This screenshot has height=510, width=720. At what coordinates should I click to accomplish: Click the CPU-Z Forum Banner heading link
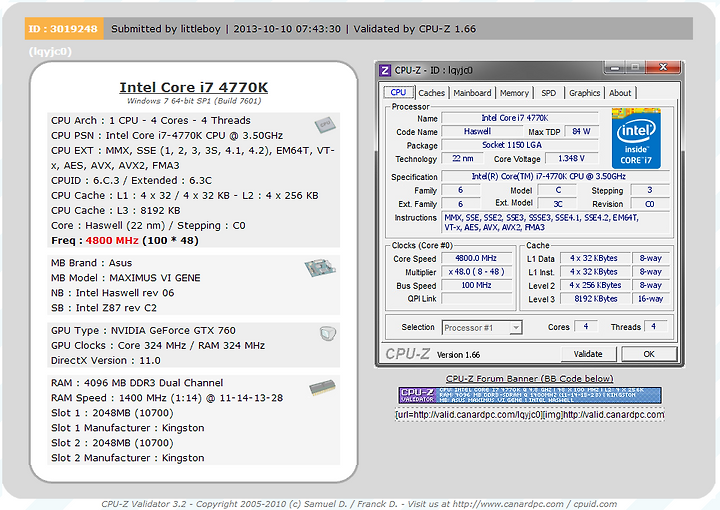coord(529,379)
